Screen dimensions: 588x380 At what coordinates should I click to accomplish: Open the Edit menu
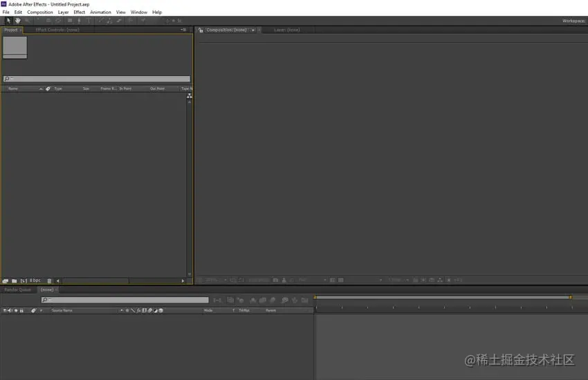(18, 12)
